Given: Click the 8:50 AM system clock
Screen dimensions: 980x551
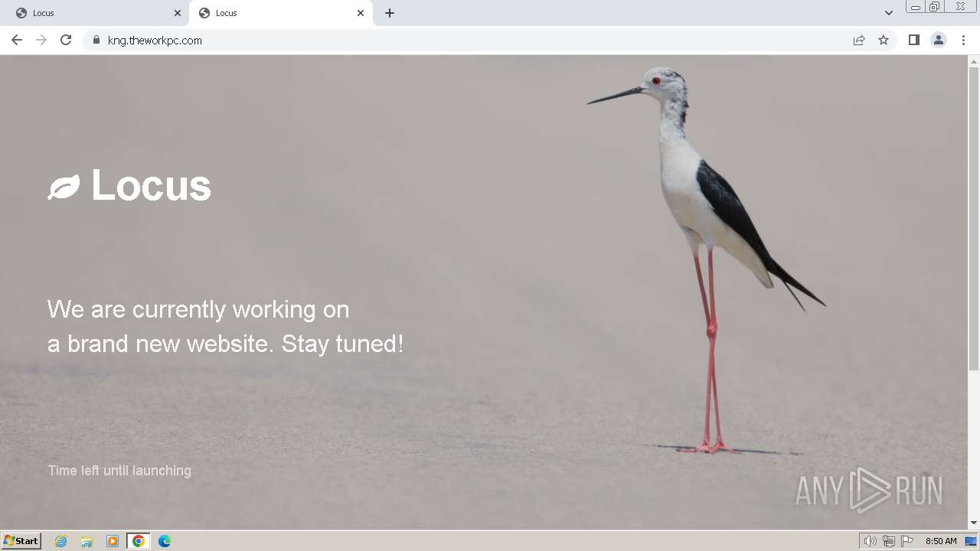Looking at the screenshot, I should pyautogui.click(x=941, y=541).
